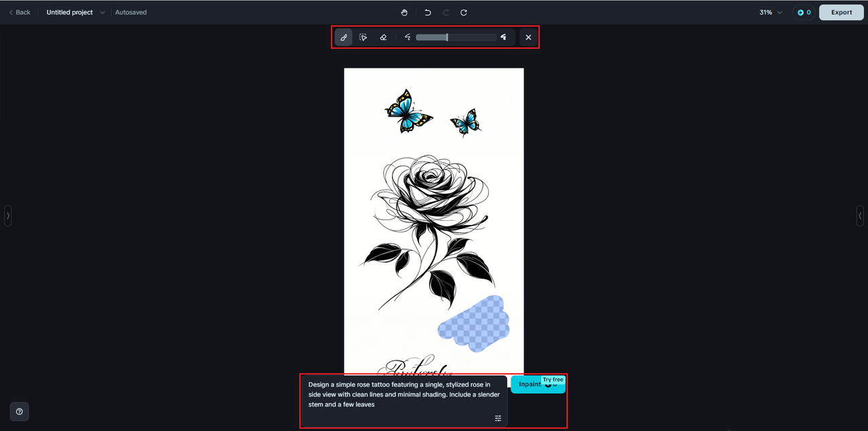Expand the left side panel
Screen dimensions: 868x431
[x=8, y=215]
